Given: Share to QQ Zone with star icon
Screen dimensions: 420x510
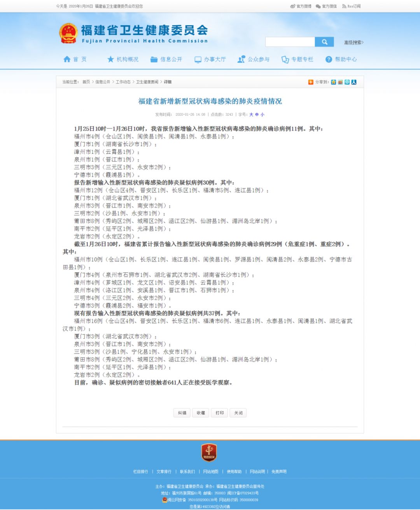Looking at the screenshot, I should [x=334, y=82].
